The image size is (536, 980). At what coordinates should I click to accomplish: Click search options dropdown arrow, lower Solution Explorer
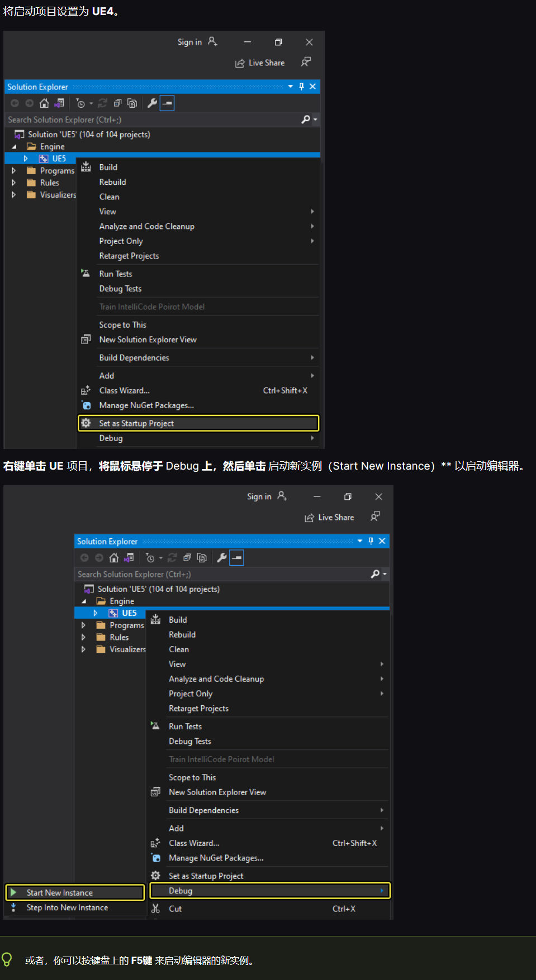(385, 574)
